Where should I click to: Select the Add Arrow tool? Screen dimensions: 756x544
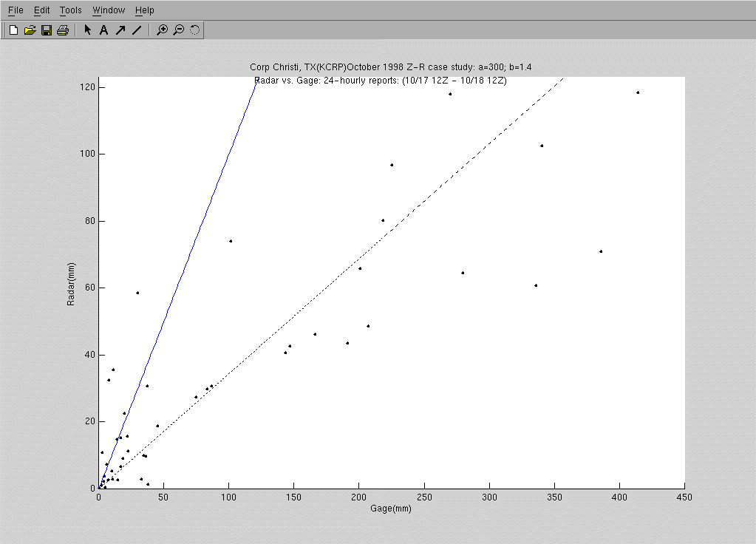coord(120,30)
